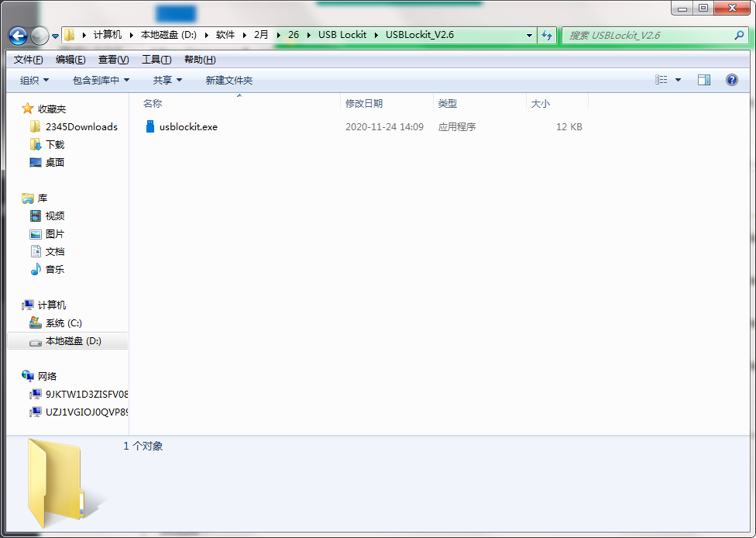The height and width of the screenshot is (538, 756).
Task: Open the 搜索 USBLockit_V2.6 search box
Action: point(655,36)
